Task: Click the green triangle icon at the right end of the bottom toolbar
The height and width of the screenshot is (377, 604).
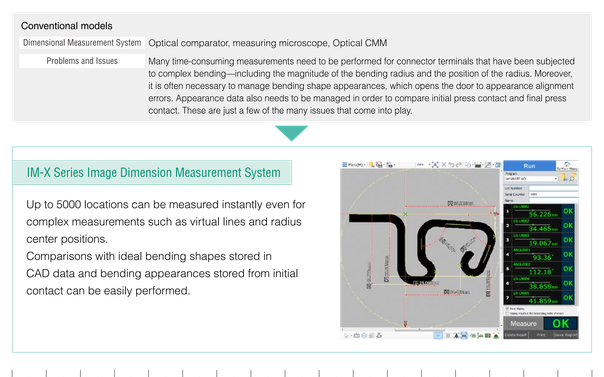Action: click(x=496, y=336)
